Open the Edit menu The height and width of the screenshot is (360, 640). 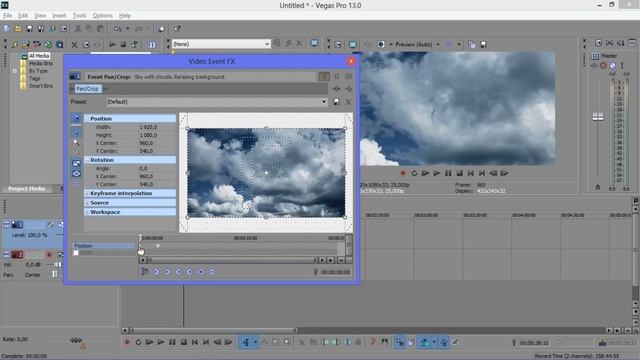tap(22, 16)
